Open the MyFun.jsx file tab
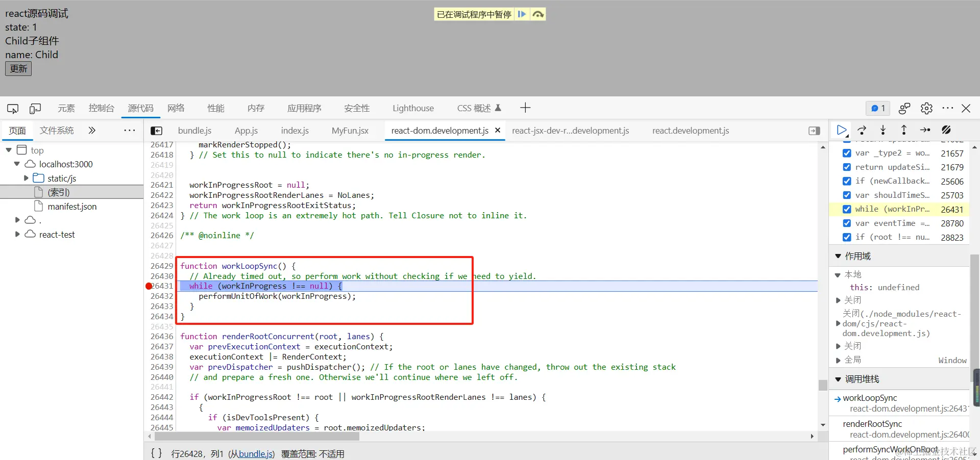980x460 pixels. pos(350,131)
